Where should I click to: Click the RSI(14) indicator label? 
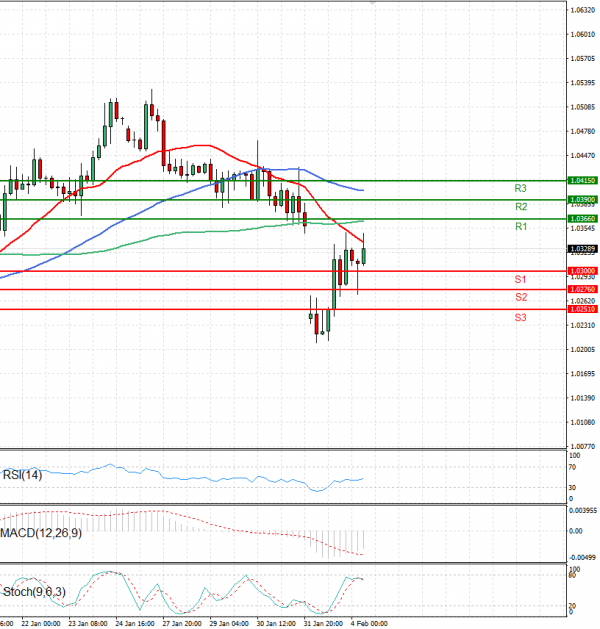[22, 475]
